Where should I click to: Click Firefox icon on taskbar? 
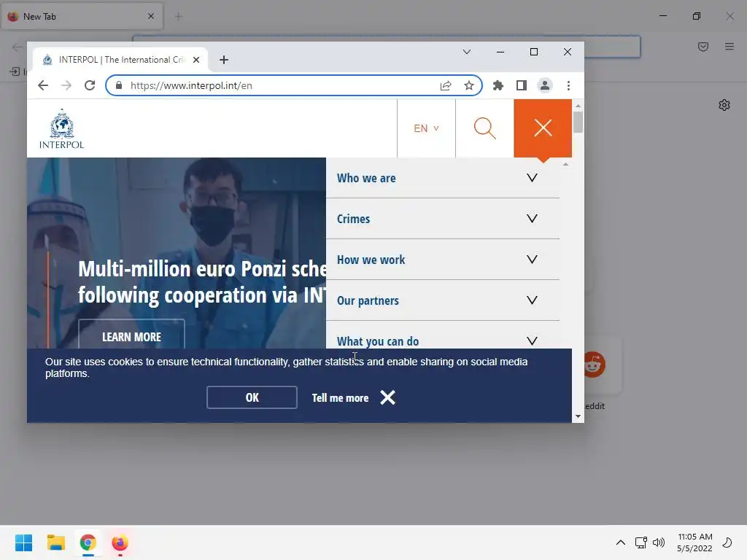click(x=120, y=542)
